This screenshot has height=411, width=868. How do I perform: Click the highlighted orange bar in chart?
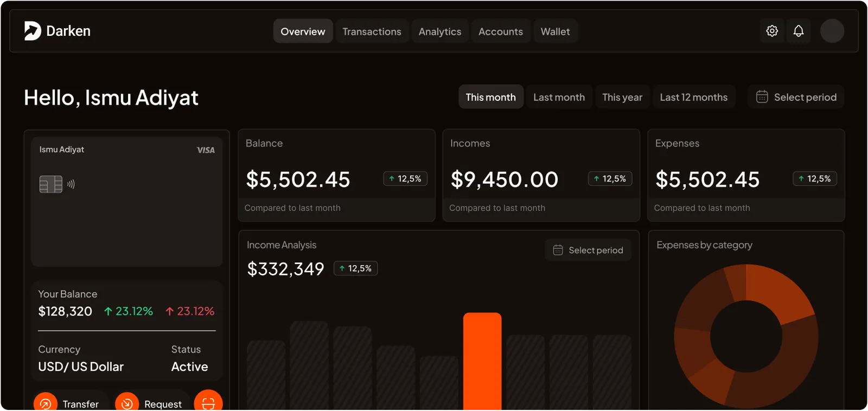click(x=482, y=361)
